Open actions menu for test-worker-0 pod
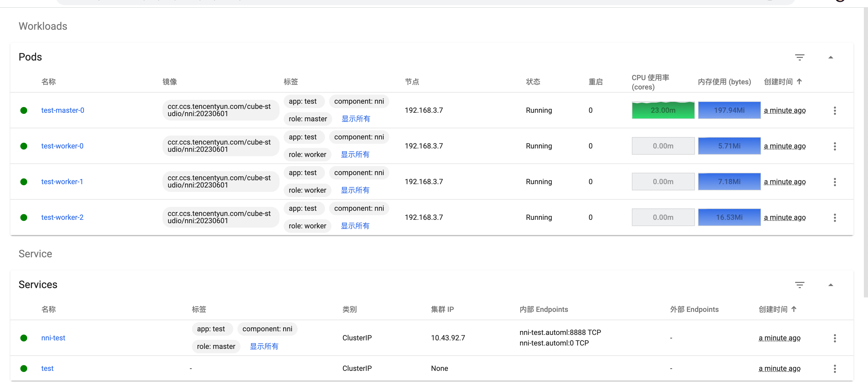 click(835, 146)
